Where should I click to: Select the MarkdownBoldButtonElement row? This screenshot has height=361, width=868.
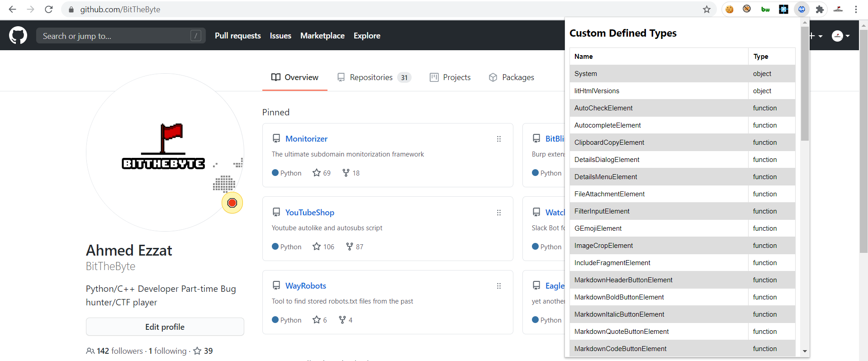click(x=683, y=297)
